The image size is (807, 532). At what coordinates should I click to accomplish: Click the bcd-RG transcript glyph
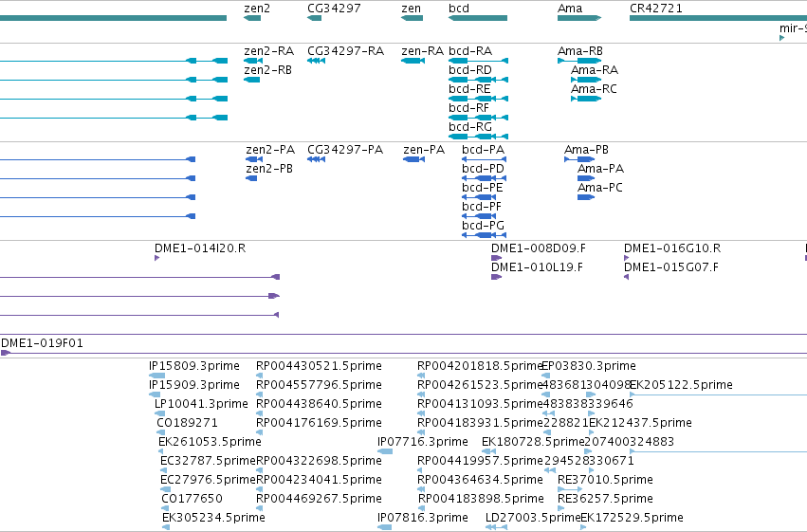click(x=478, y=137)
